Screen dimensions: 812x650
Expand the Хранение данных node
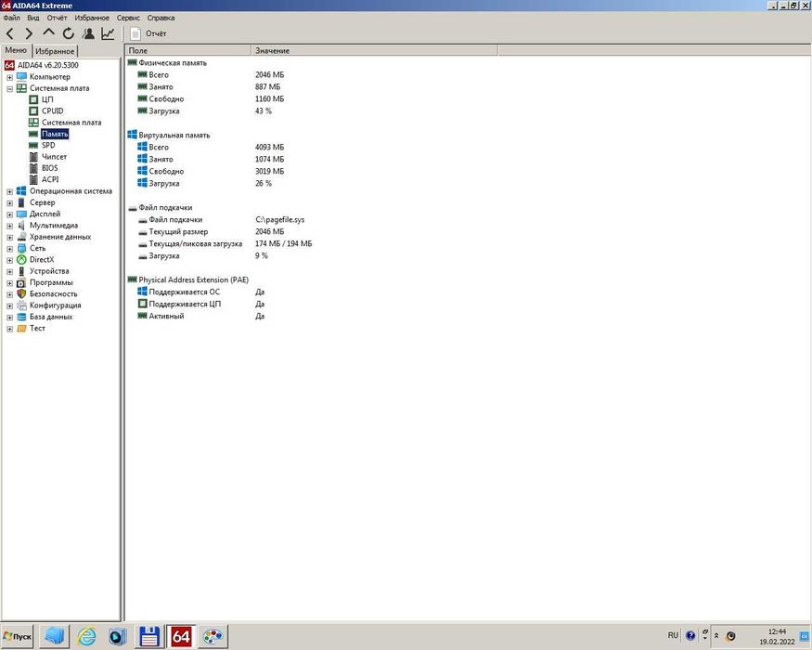coord(9,238)
